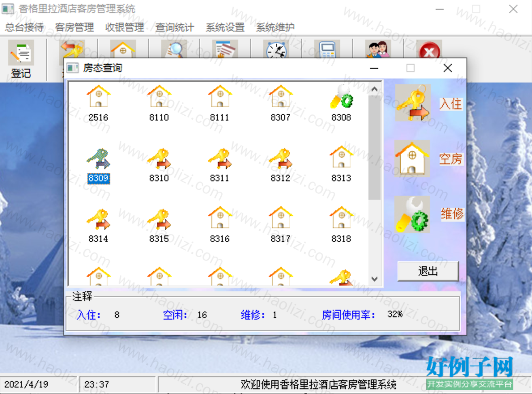Click the 房间使用率 label
The height and width of the screenshot is (394, 532).
349,315
